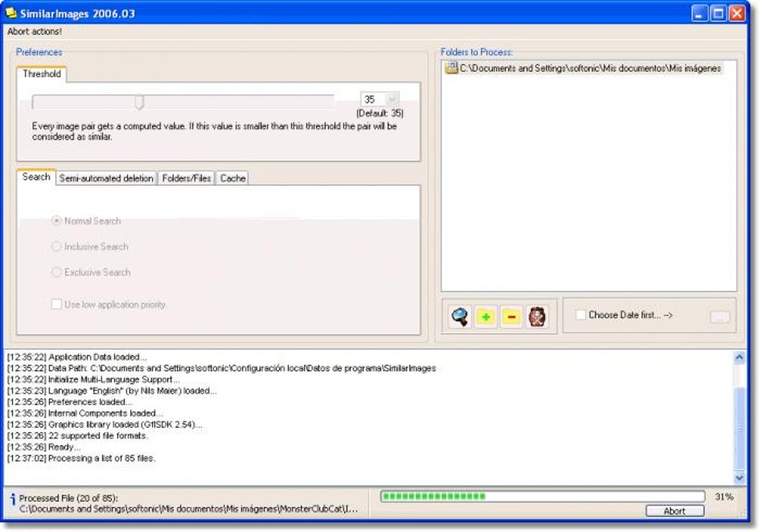Open the Semi-automated deletion tab
Image resolution: width=760 pixels, height=532 pixels.
coord(106,178)
